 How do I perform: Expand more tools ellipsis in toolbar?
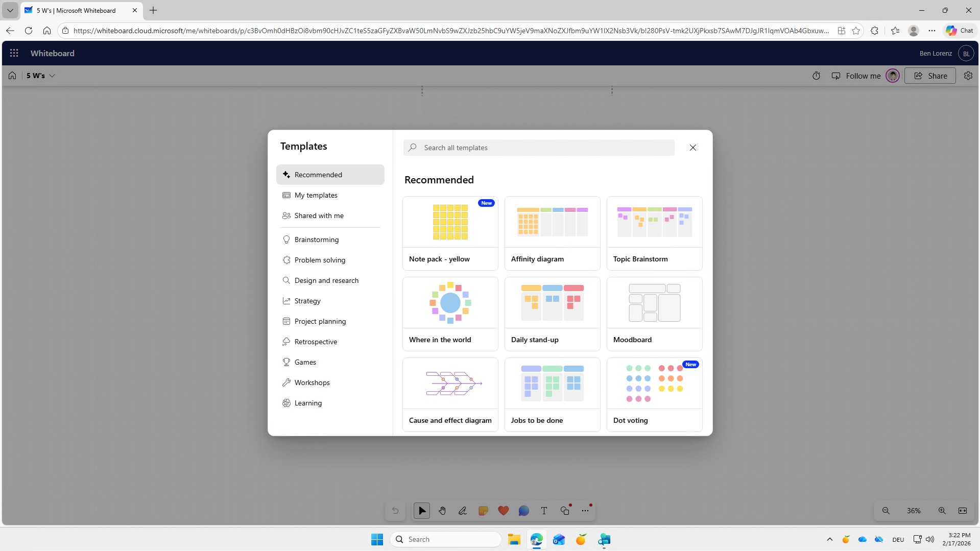585,511
